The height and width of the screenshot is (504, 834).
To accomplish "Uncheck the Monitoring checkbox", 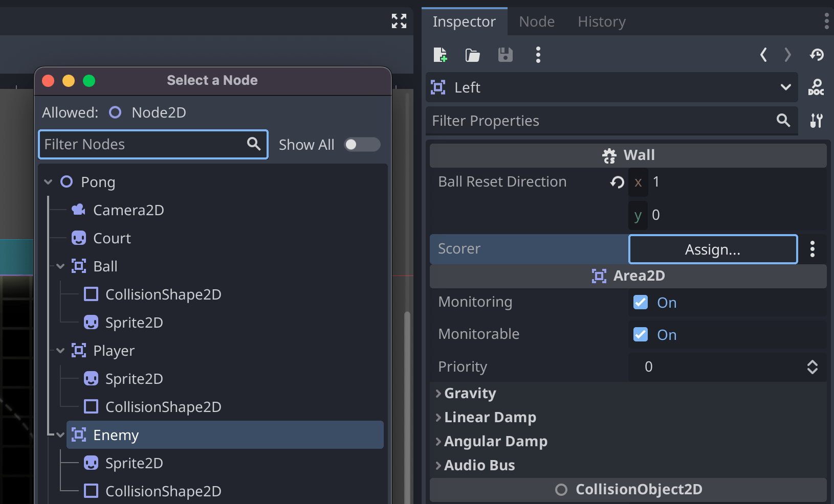I will coord(641,303).
